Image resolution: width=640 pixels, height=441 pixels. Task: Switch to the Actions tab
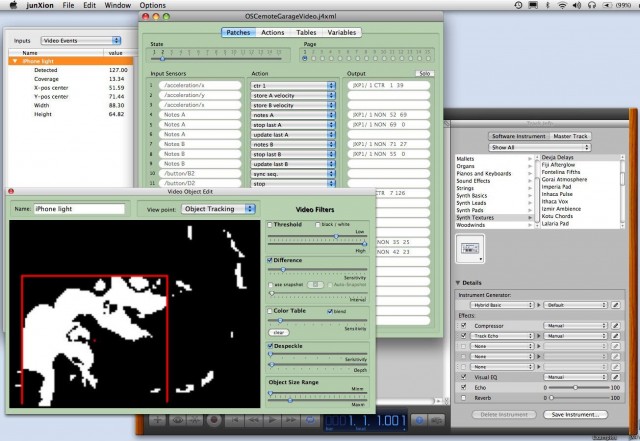coord(272,33)
